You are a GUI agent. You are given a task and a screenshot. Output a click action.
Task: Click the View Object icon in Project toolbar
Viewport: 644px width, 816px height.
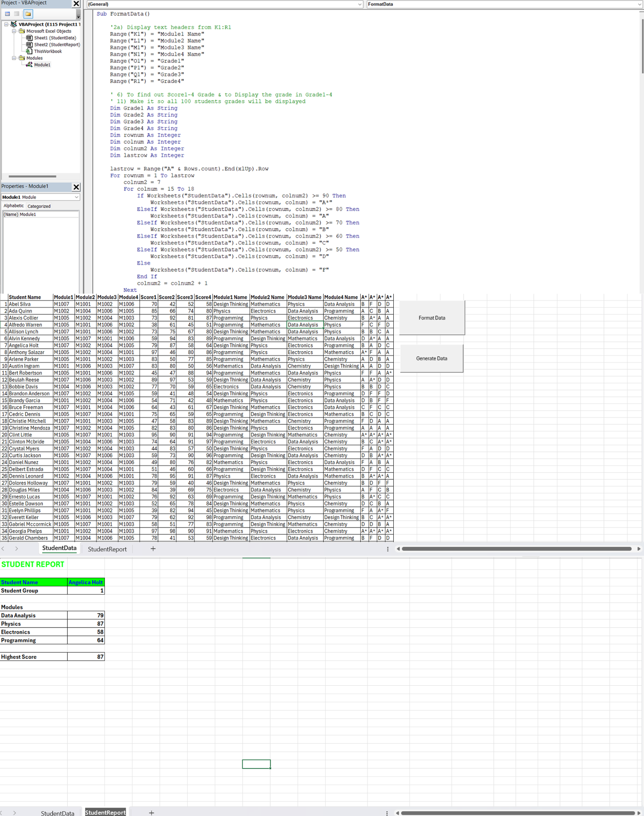[17, 14]
